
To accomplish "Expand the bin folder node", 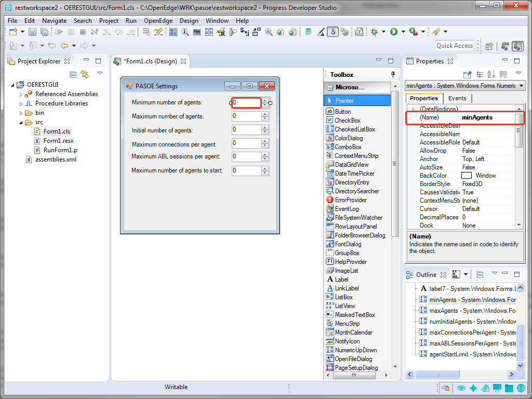I will coord(21,113).
